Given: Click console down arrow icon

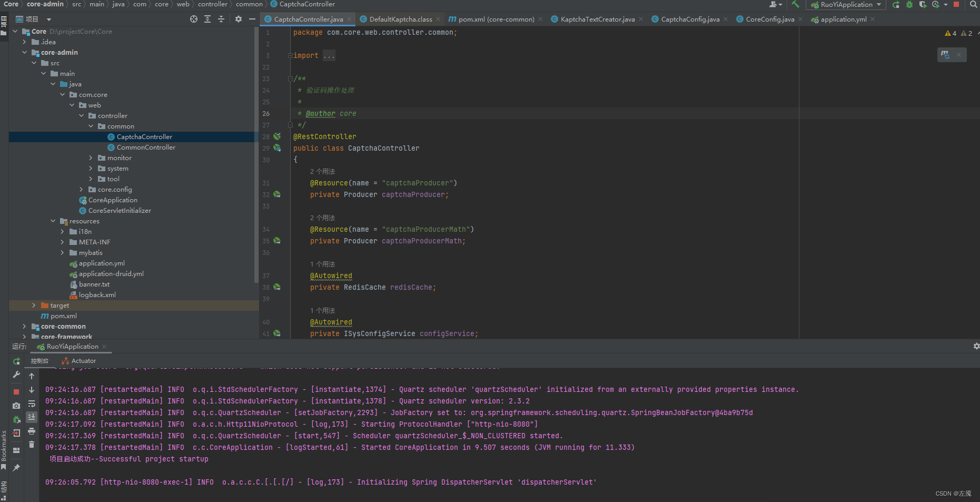Looking at the screenshot, I should [32, 390].
